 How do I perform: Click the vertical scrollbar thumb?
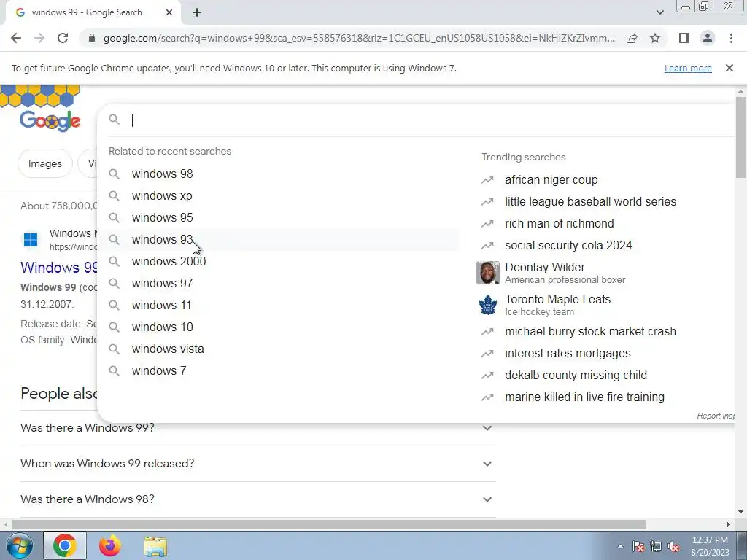740,137
